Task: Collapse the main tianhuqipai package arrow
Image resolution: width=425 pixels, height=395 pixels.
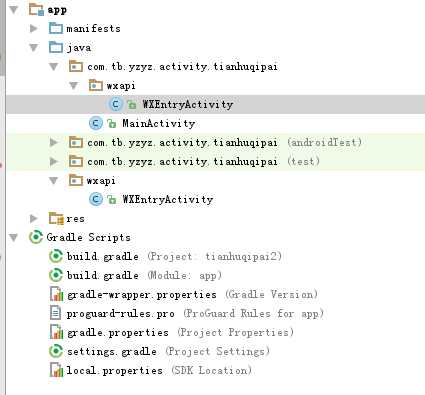Action: [x=53, y=67]
